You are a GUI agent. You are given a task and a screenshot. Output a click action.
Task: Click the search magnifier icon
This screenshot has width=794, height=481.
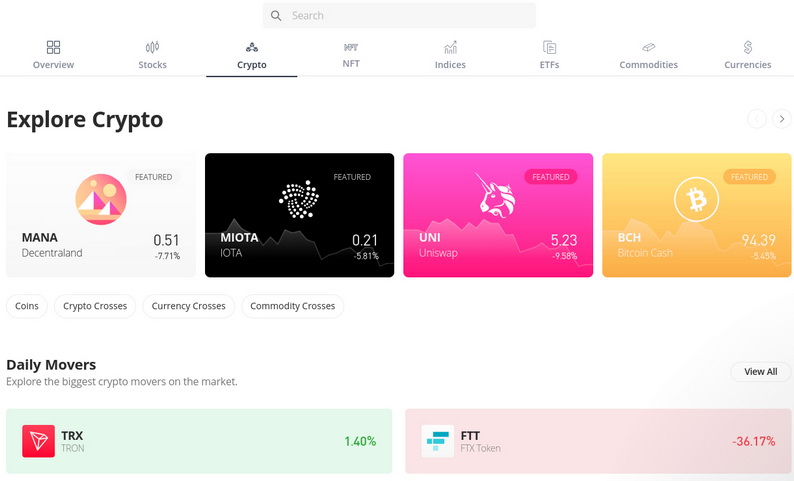pos(276,16)
